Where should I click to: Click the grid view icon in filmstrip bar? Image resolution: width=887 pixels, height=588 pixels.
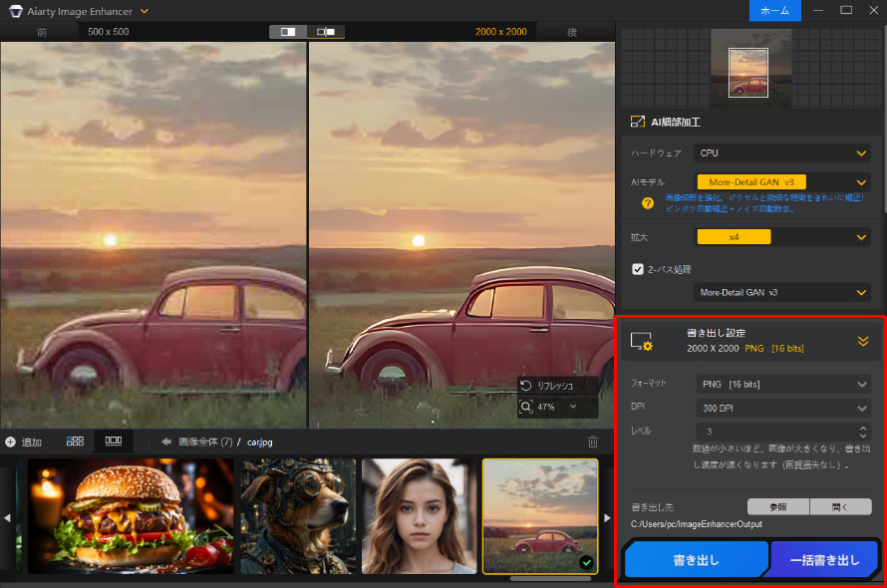click(x=74, y=441)
